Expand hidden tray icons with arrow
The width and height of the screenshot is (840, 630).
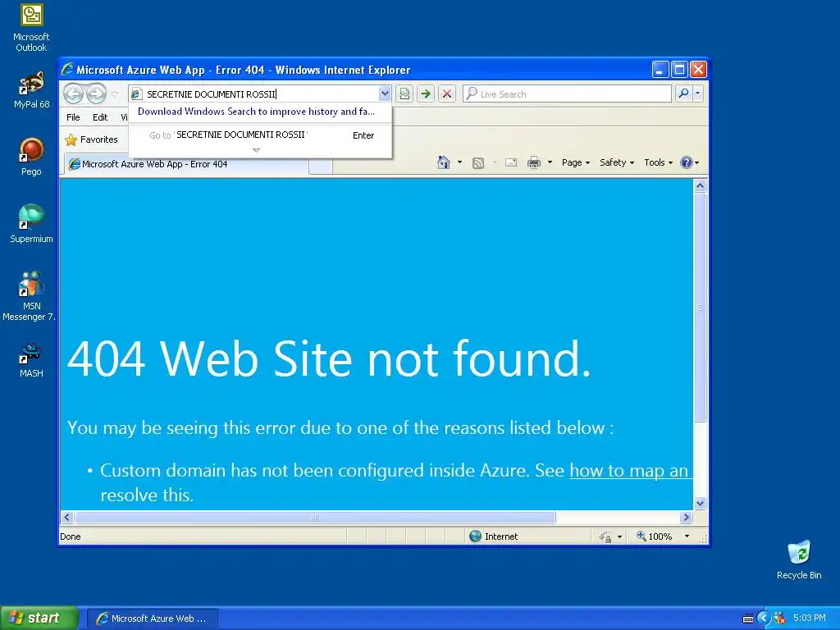[x=764, y=619]
